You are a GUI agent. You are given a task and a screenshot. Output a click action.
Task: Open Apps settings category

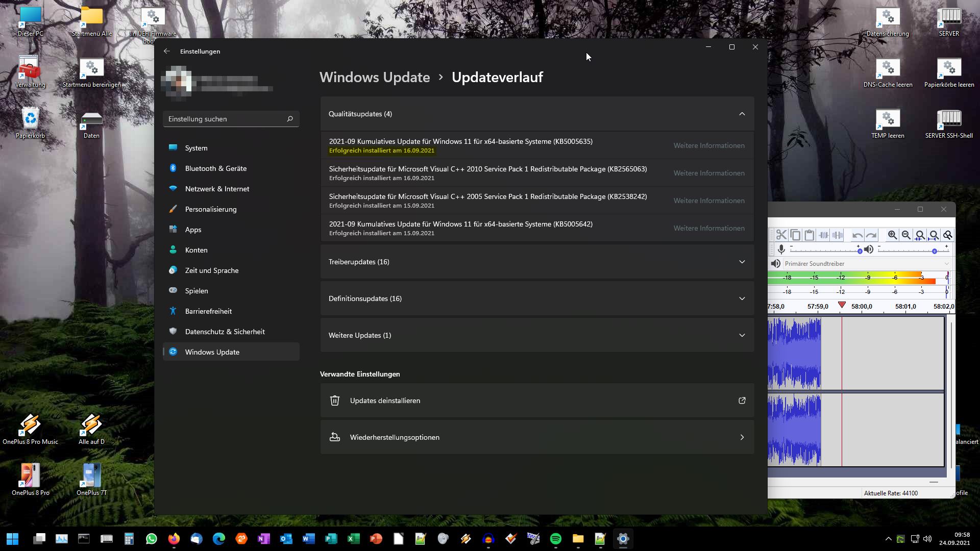[x=231, y=230]
